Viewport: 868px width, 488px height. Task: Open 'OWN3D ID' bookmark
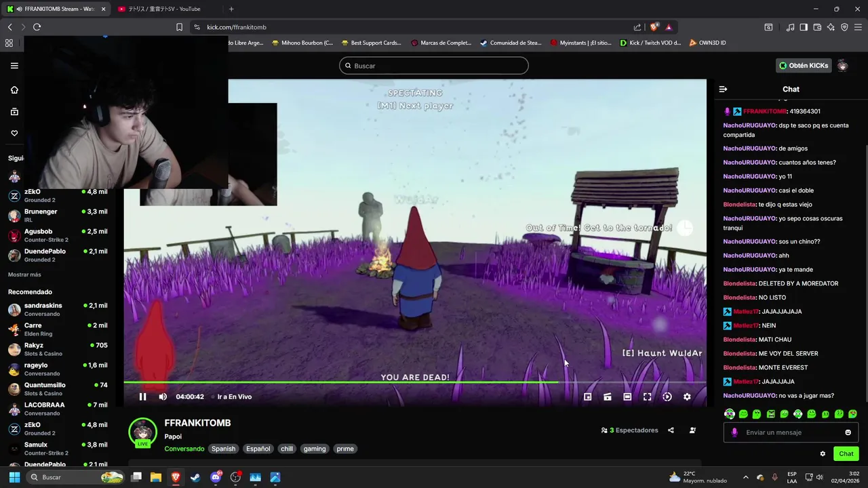click(x=707, y=43)
